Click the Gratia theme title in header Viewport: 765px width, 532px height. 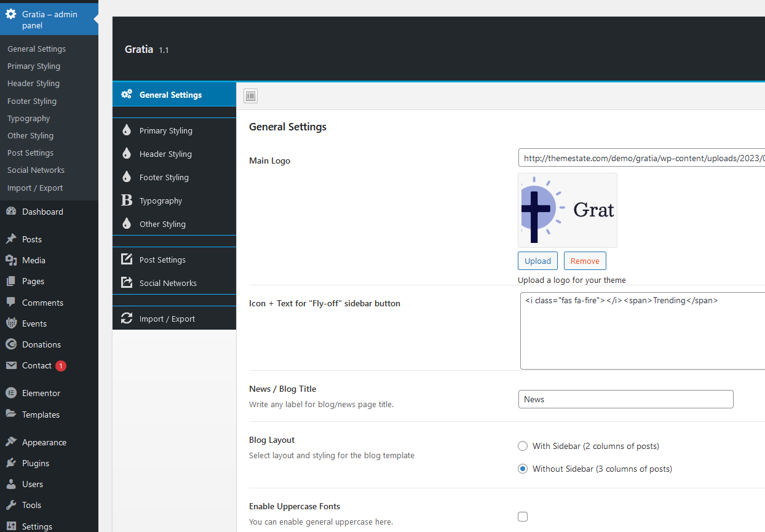click(139, 49)
